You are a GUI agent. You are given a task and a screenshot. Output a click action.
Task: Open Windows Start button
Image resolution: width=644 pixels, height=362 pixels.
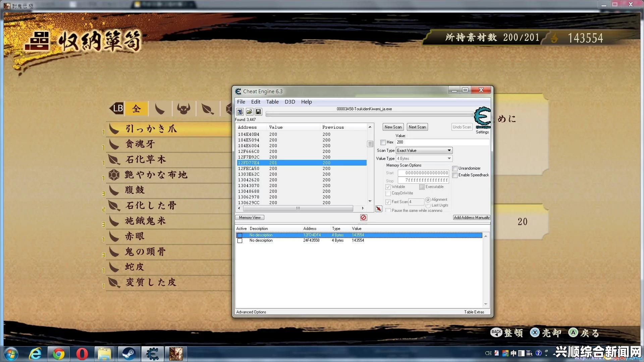click(11, 354)
